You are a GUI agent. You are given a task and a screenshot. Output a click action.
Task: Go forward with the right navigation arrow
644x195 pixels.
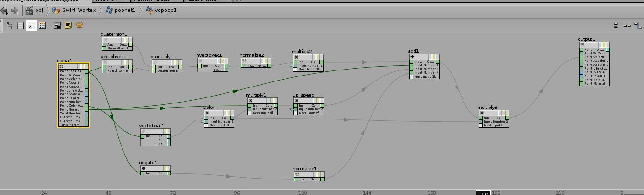click(15, 10)
